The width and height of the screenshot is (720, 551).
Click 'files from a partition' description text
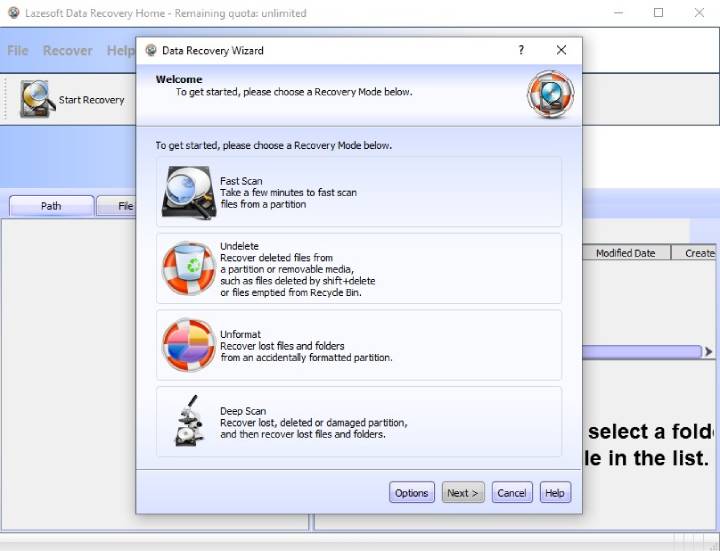(263, 204)
